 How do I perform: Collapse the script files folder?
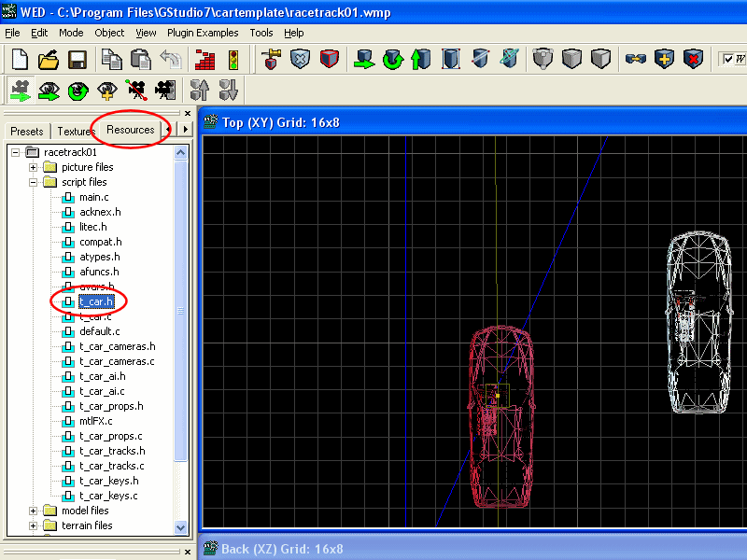(33, 182)
